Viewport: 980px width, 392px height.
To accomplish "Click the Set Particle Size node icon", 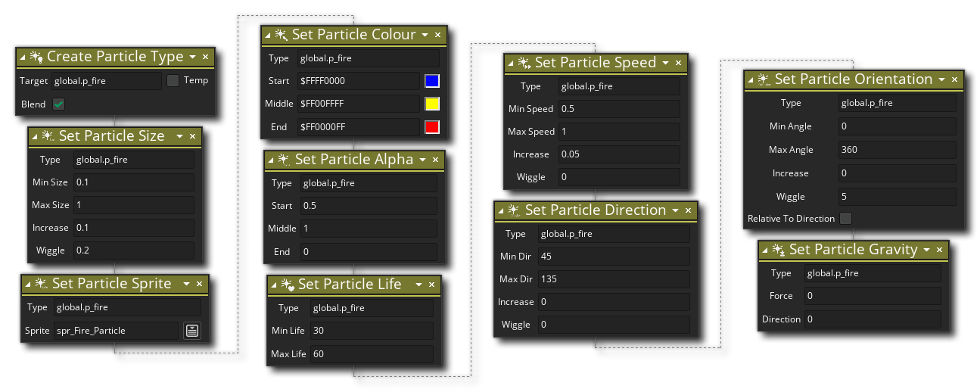I will (x=48, y=136).
